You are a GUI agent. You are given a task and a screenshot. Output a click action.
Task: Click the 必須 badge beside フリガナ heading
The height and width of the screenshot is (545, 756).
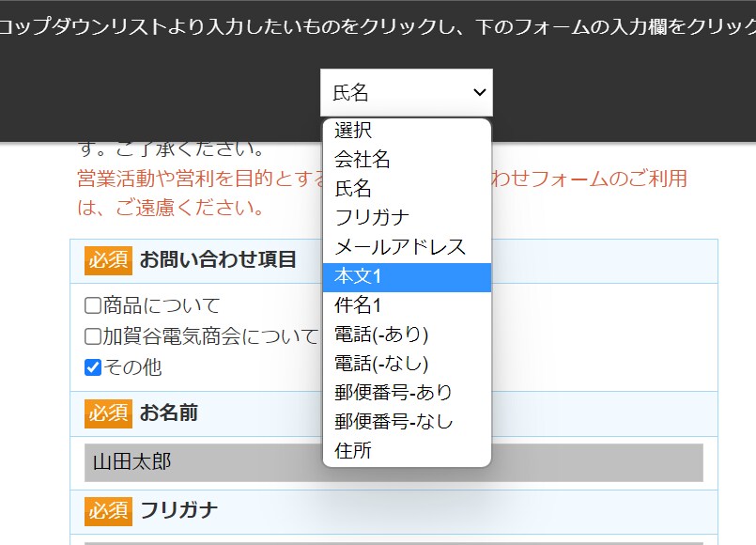tap(108, 511)
